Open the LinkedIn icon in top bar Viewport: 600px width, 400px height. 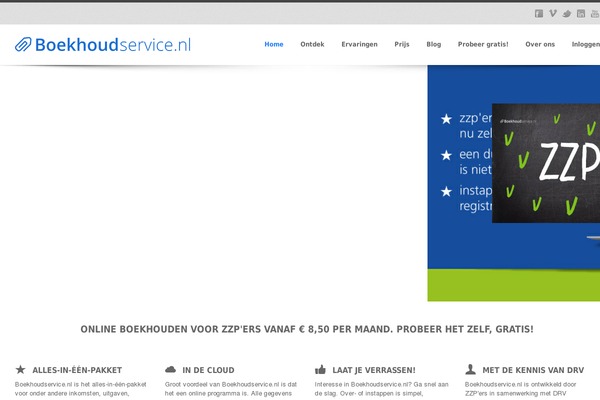pyautogui.click(x=581, y=14)
